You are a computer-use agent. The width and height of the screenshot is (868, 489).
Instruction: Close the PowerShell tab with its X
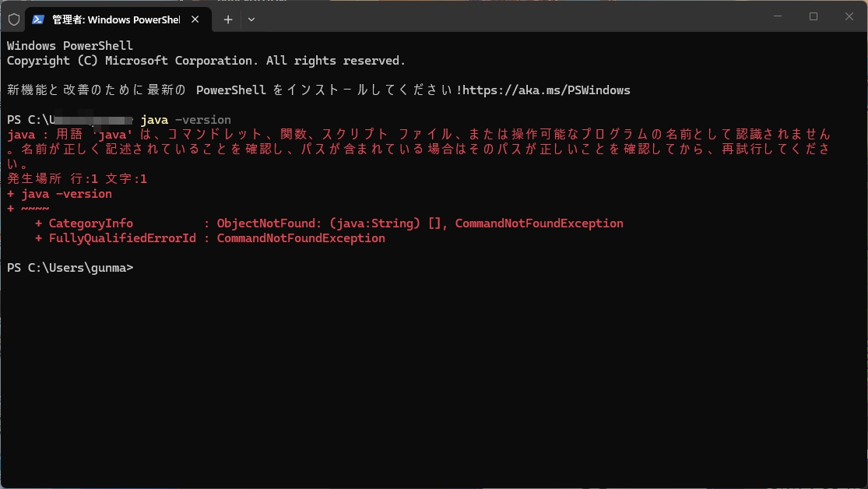195,20
